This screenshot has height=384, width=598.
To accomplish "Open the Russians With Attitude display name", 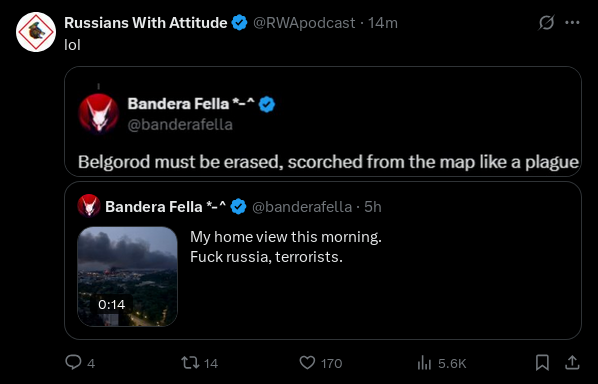I will 146,23.
